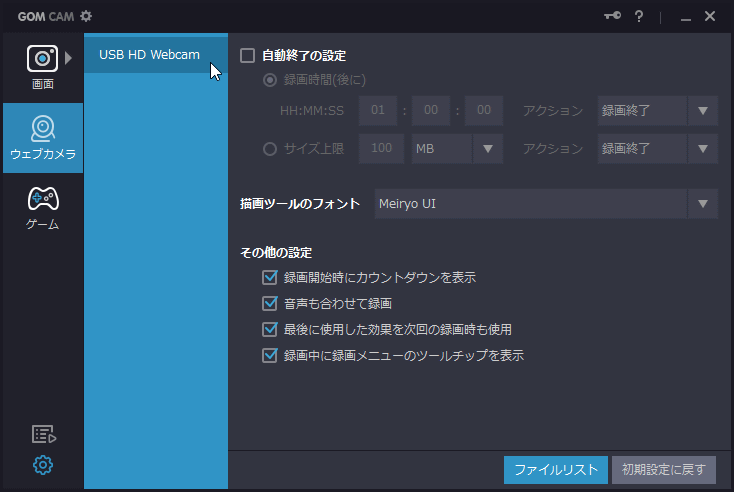The height and width of the screenshot is (492, 734).
Task: Click the hours field showing 01
Action: click(378, 110)
